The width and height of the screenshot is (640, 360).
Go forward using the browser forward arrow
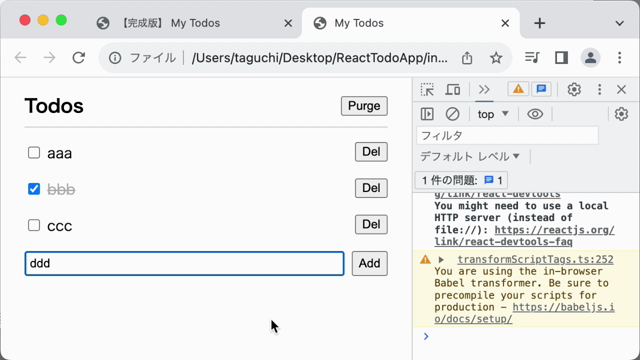pos(49,58)
